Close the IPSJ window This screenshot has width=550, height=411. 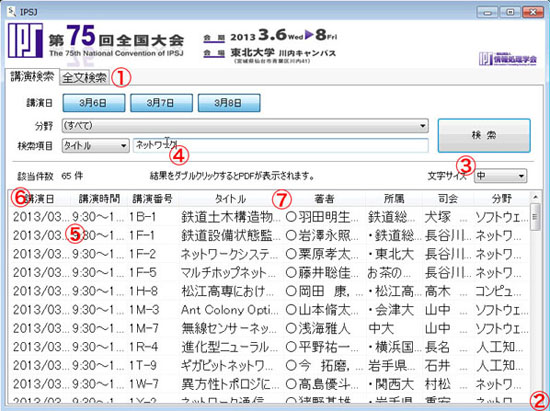[x=533, y=12]
